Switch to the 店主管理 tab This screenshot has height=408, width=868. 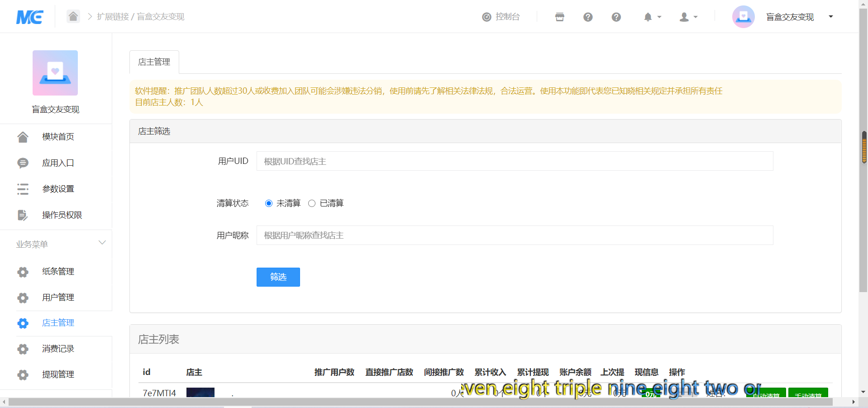pos(154,62)
